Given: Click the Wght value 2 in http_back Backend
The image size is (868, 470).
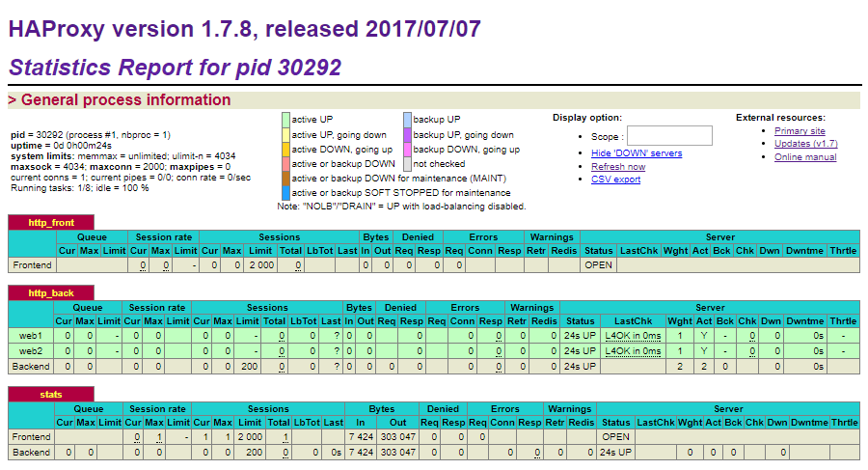Looking at the screenshot, I should [x=680, y=367].
